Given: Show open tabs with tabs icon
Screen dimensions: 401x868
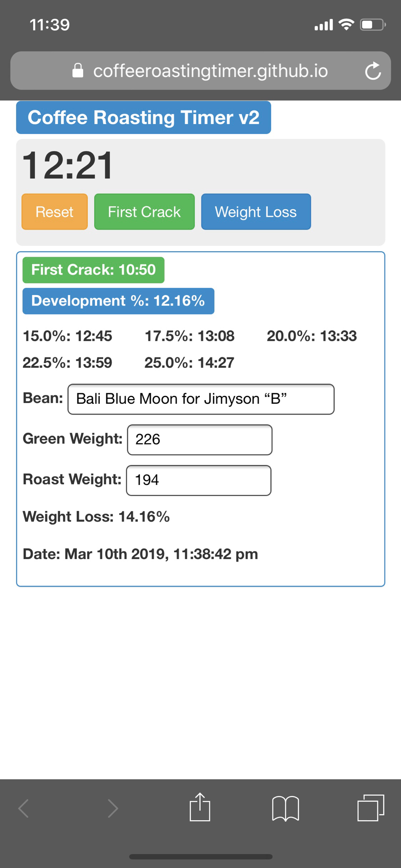Looking at the screenshot, I should tap(371, 808).
